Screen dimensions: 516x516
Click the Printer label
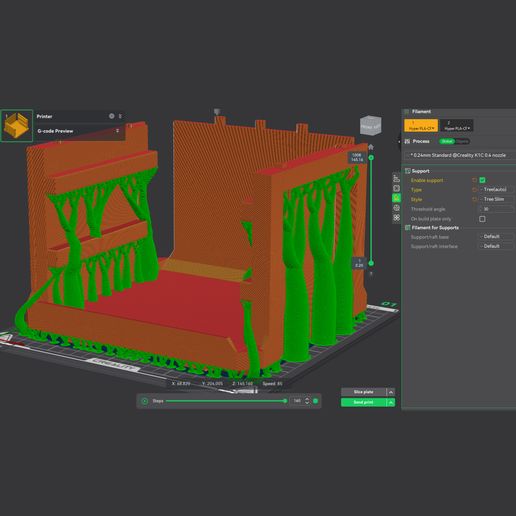point(44,116)
